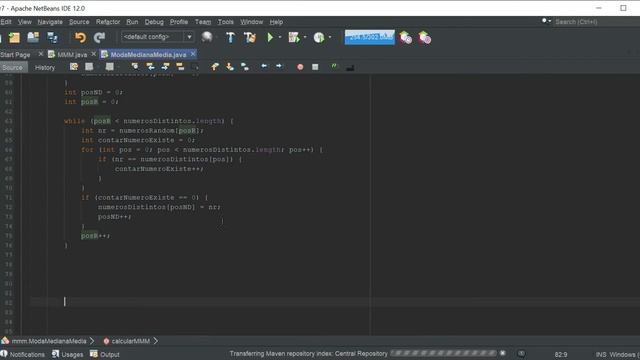The width and height of the screenshot is (640, 360).
Task: Open the Usages window
Action: [x=67, y=354]
